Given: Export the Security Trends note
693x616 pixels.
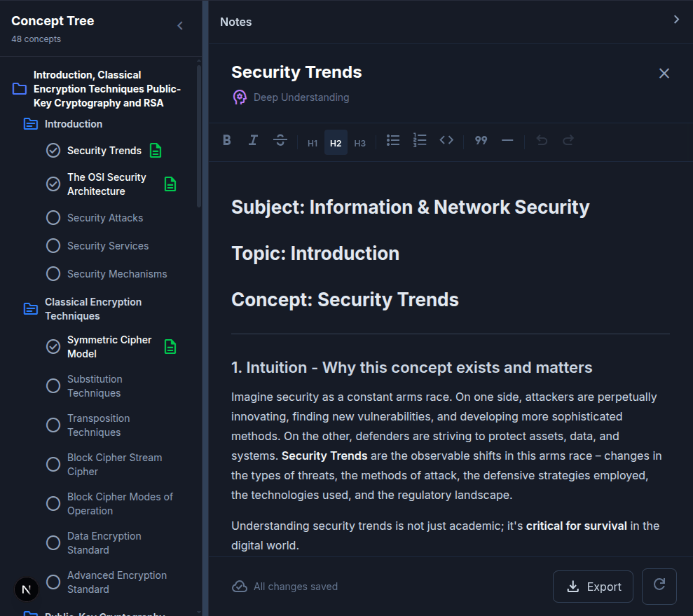Looking at the screenshot, I should point(593,586).
